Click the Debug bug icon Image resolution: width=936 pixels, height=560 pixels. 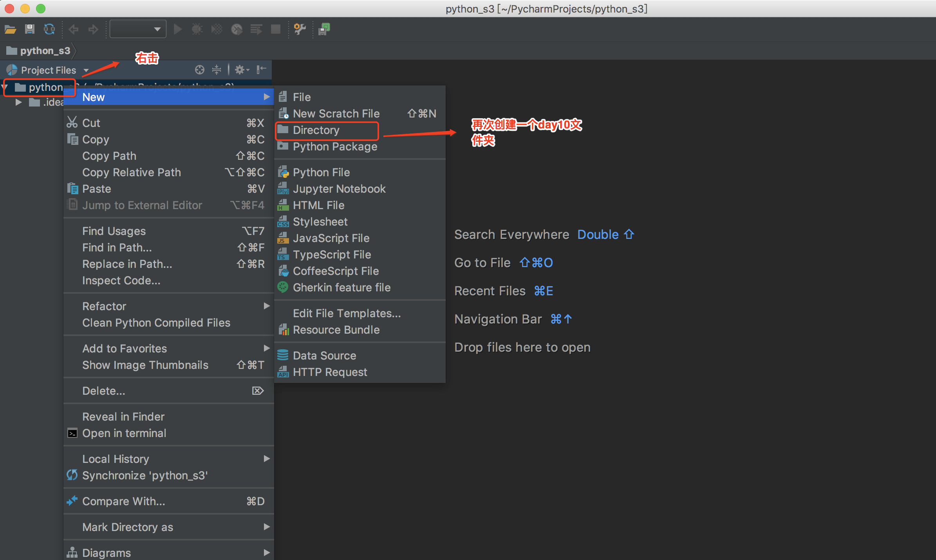[x=197, y=29]
